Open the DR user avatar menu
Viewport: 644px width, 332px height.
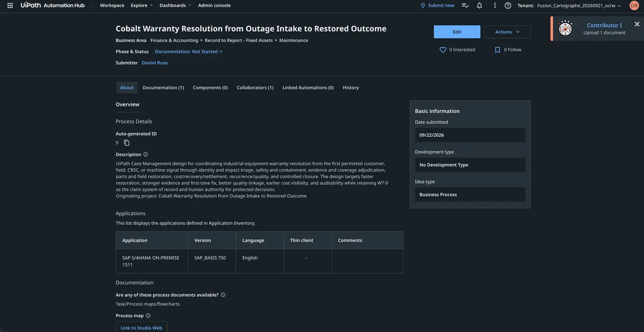[634, 5]
